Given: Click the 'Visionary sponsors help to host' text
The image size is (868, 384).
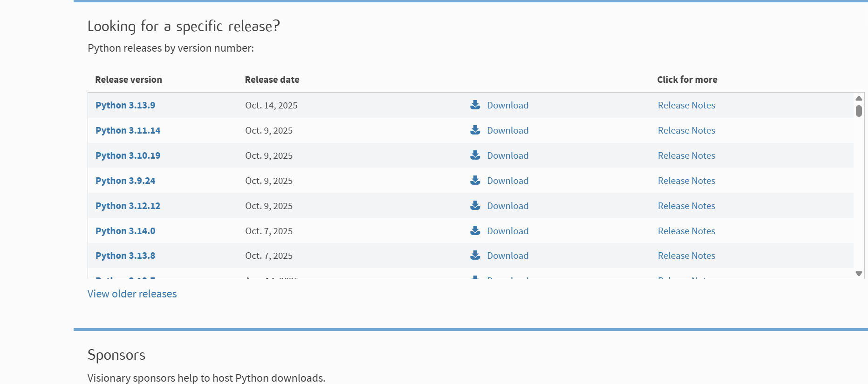Looking at the screenshot, I should tap(160, 378).
